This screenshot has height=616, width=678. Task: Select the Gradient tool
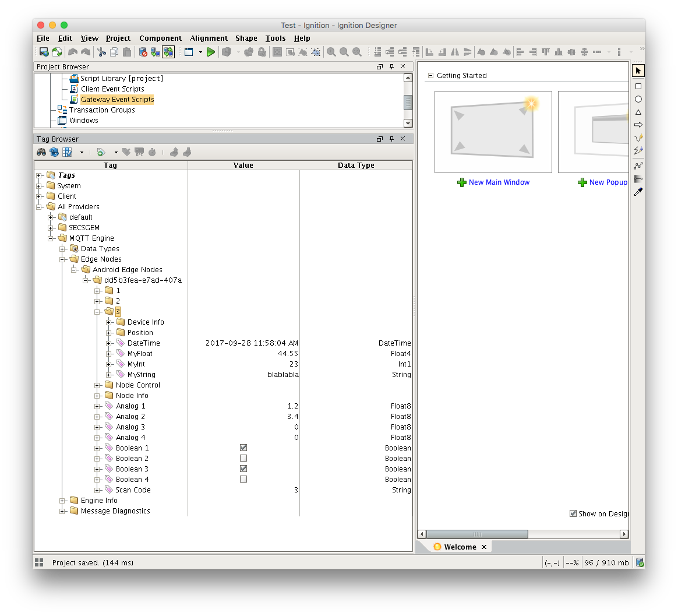pyautogui.click(x=638, y=179)
